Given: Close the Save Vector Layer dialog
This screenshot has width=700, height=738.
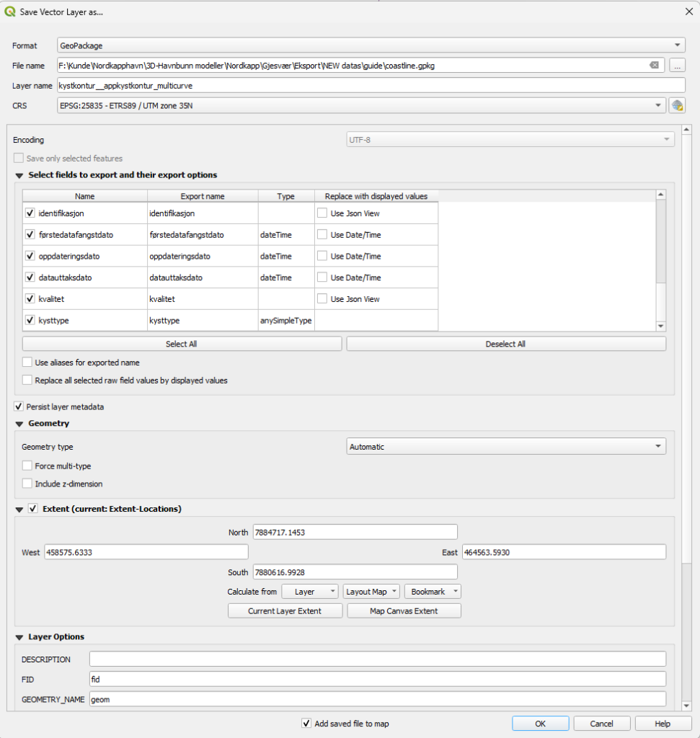Looking at the screenshot, I should 686,12.
